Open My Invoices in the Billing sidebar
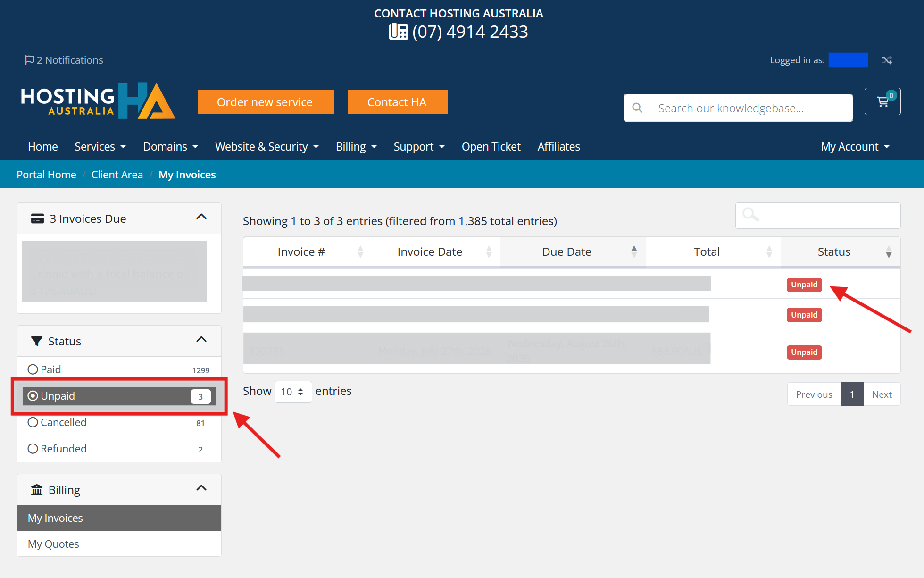 [x=119, y=518]
